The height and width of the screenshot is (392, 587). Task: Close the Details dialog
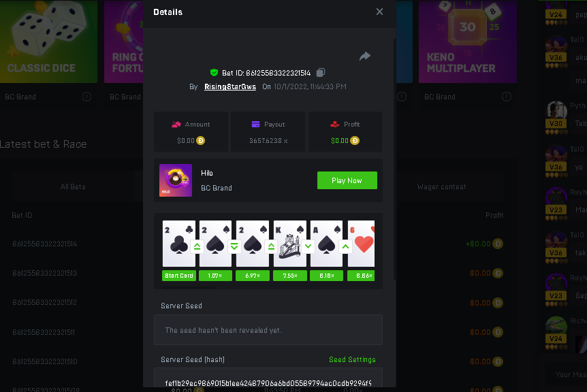379,12
